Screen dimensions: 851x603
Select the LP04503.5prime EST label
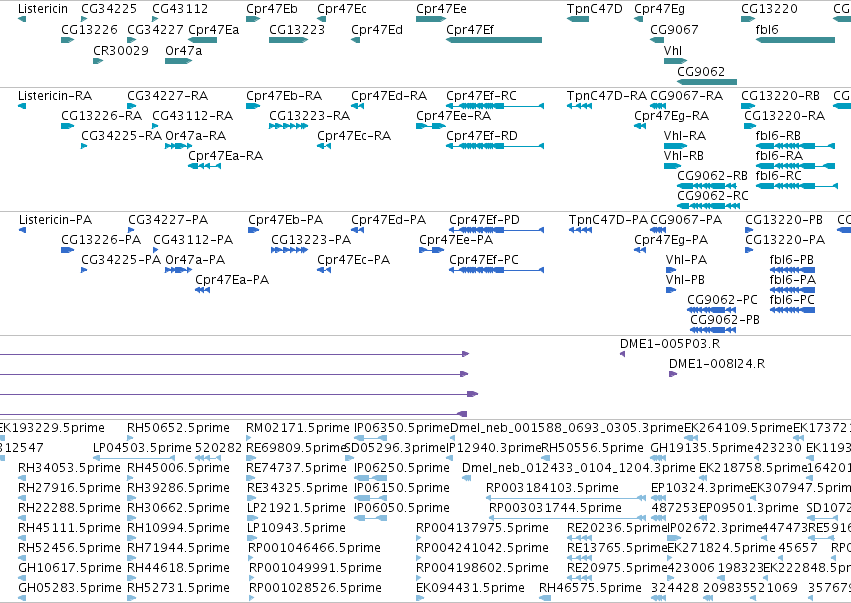(142, 448)
